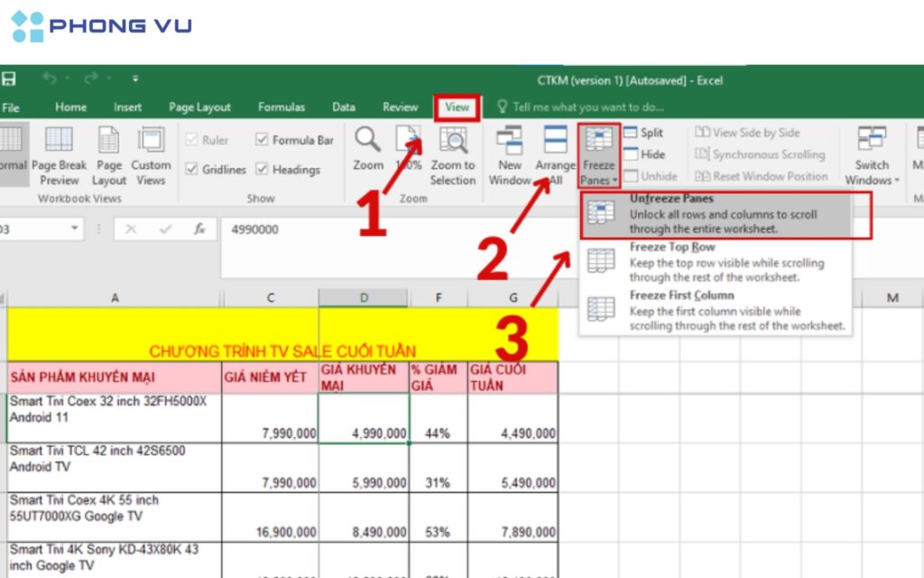Open the Switch Windows dropdown
Screen dimensions: 924x578
[x=873, y=155]
